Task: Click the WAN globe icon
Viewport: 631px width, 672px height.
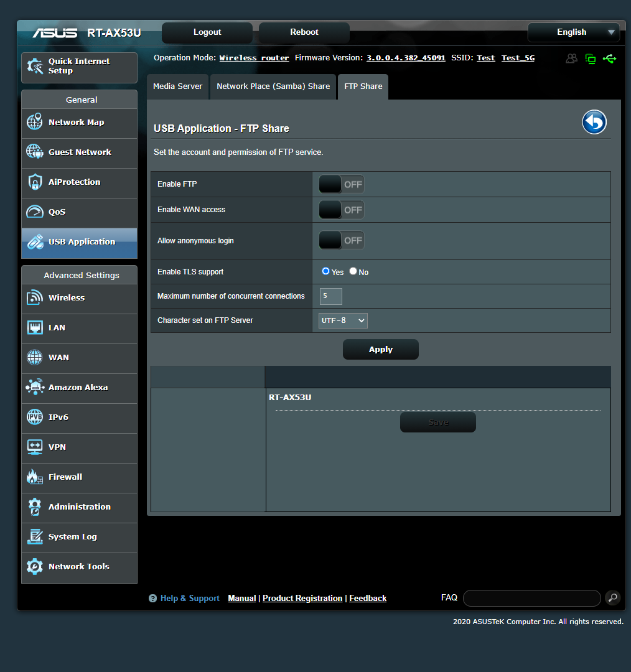Action: tap(35, 357)
